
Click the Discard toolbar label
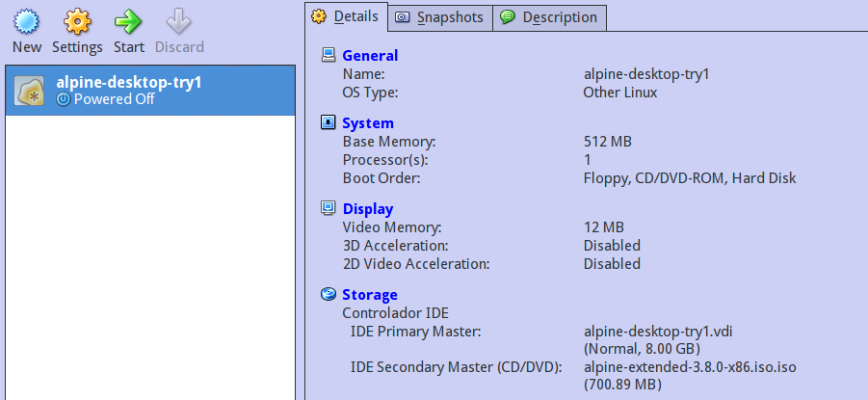179,47
